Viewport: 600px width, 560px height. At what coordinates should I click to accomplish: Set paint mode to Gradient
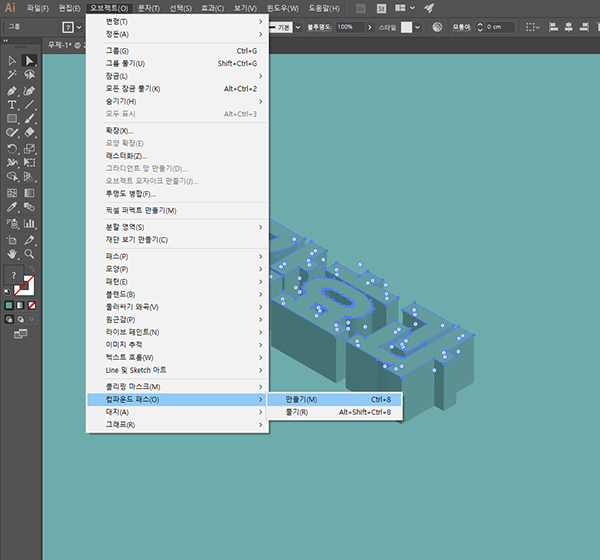20,305
